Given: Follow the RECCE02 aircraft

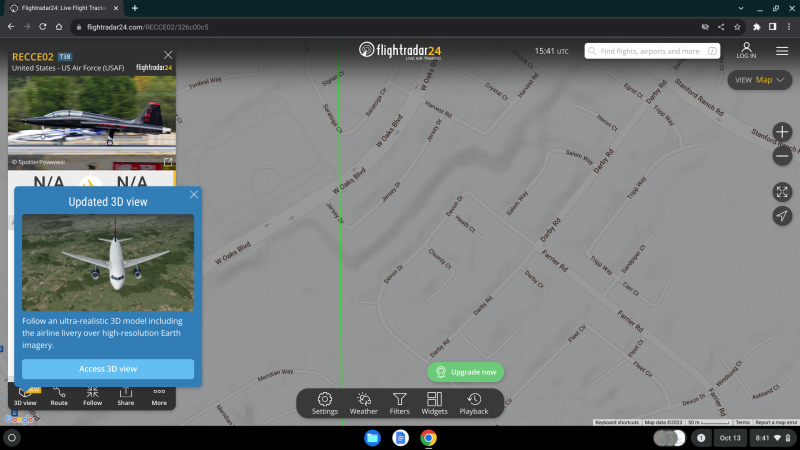Looking at the screenshot, I should [92, 396].
